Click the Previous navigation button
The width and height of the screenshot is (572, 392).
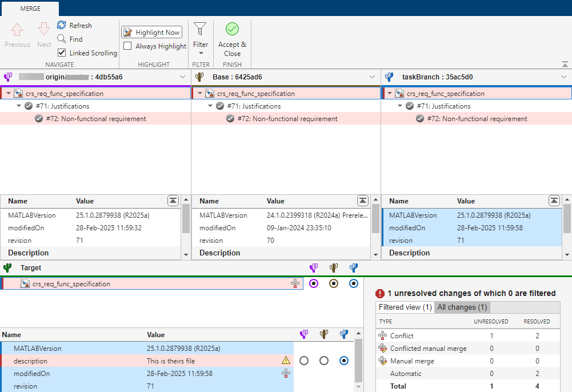(x=17, y=33)
